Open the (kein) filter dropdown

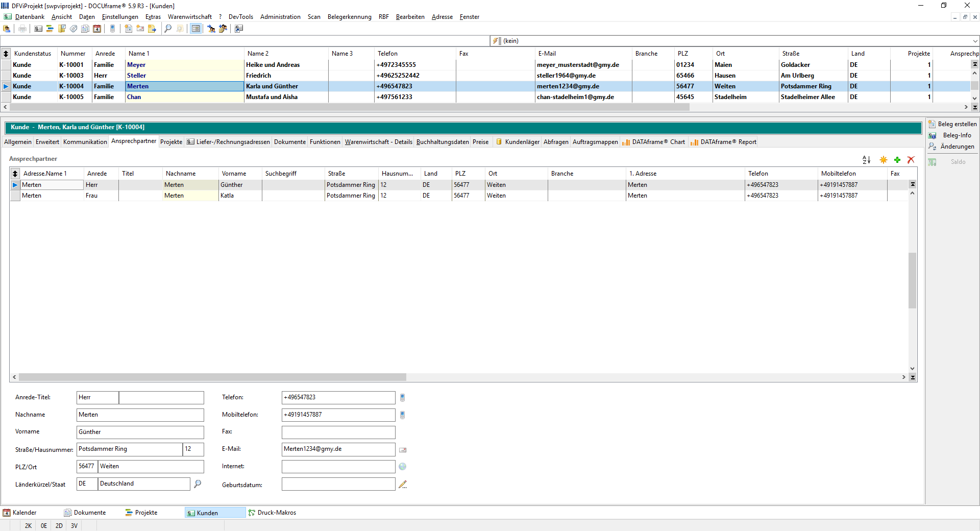[975, 41]
